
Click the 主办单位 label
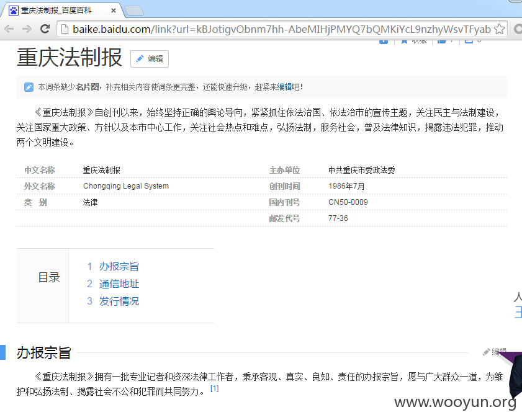pos(284,171)
